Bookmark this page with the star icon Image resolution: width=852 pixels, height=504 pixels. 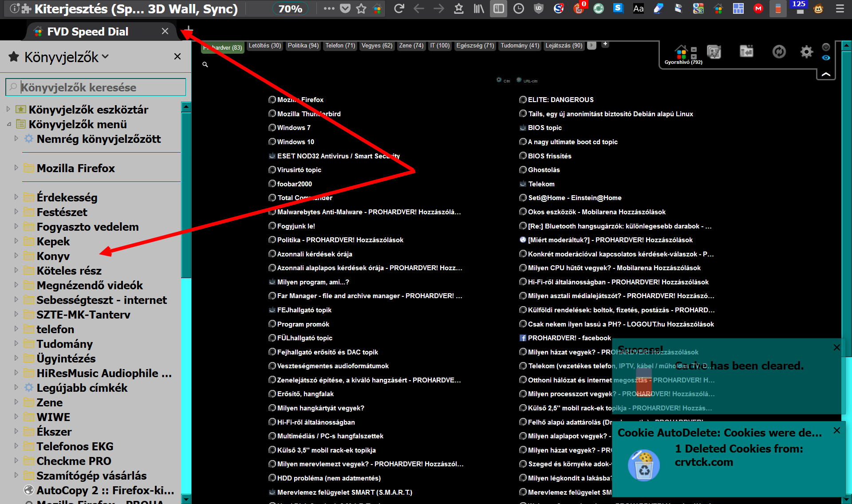361,8
